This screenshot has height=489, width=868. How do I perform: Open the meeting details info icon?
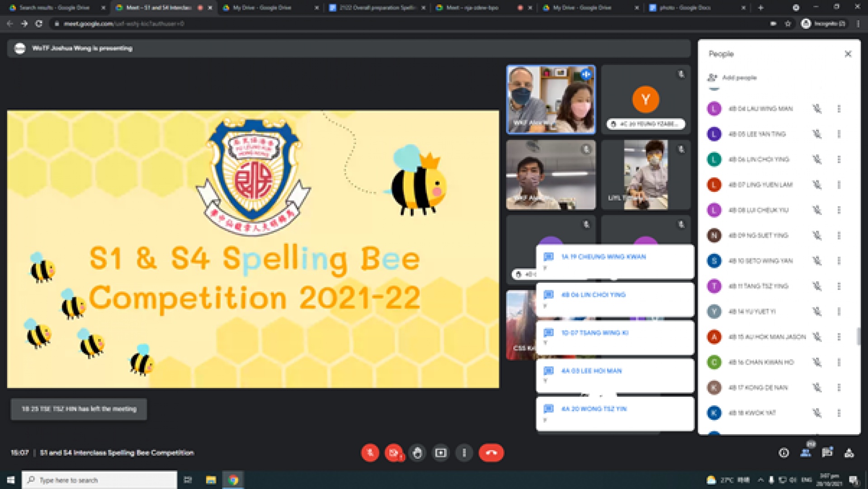pyautogui.click(x=783, y=453)
